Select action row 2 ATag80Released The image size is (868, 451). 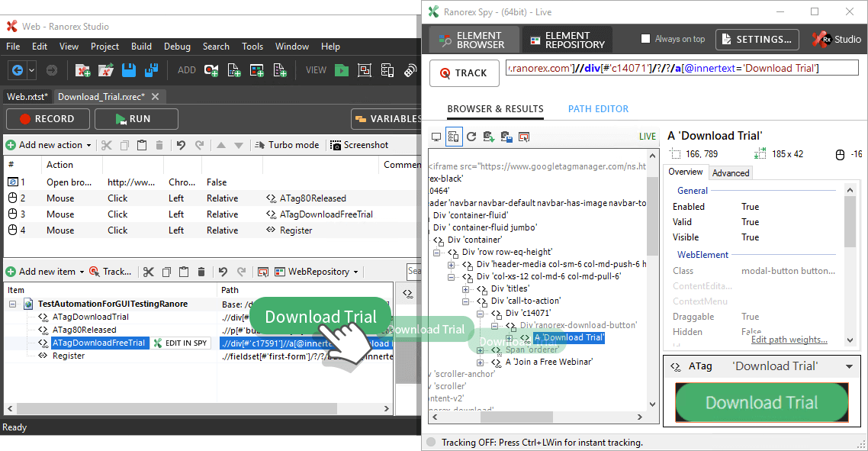coord(211,198)
